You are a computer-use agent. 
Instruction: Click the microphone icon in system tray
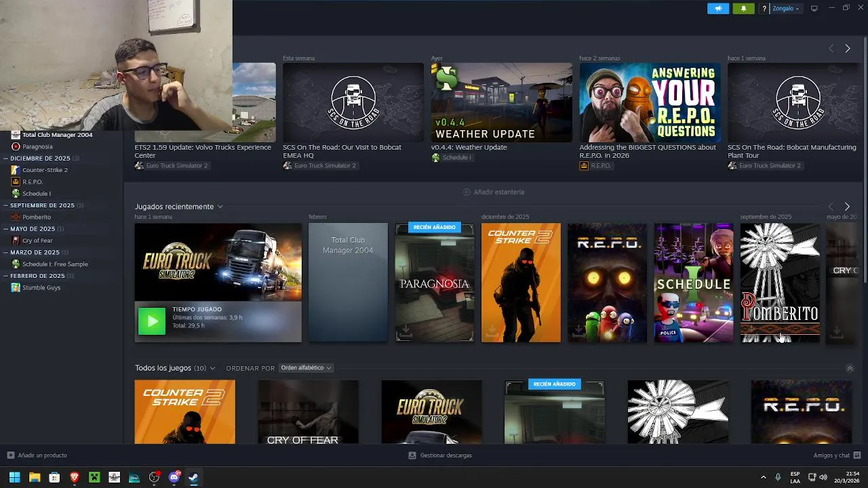(778, 477)
